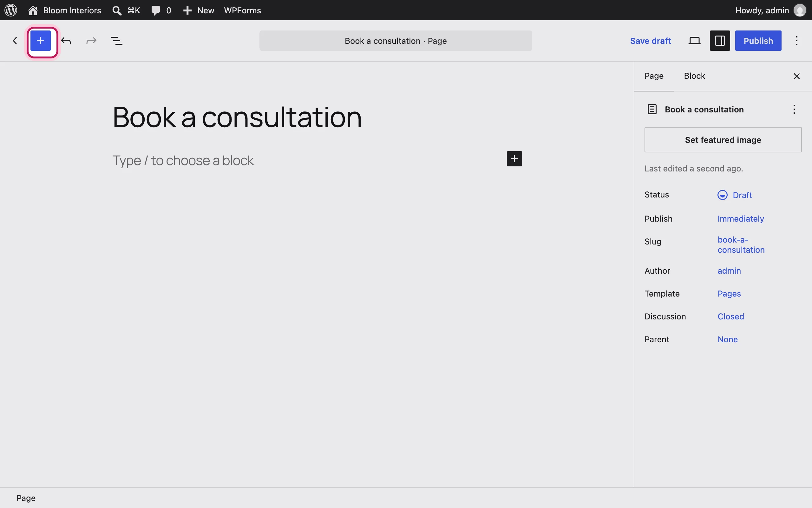Click the Book a consultation title heading

pyautogui.click(x=237, y=117)
